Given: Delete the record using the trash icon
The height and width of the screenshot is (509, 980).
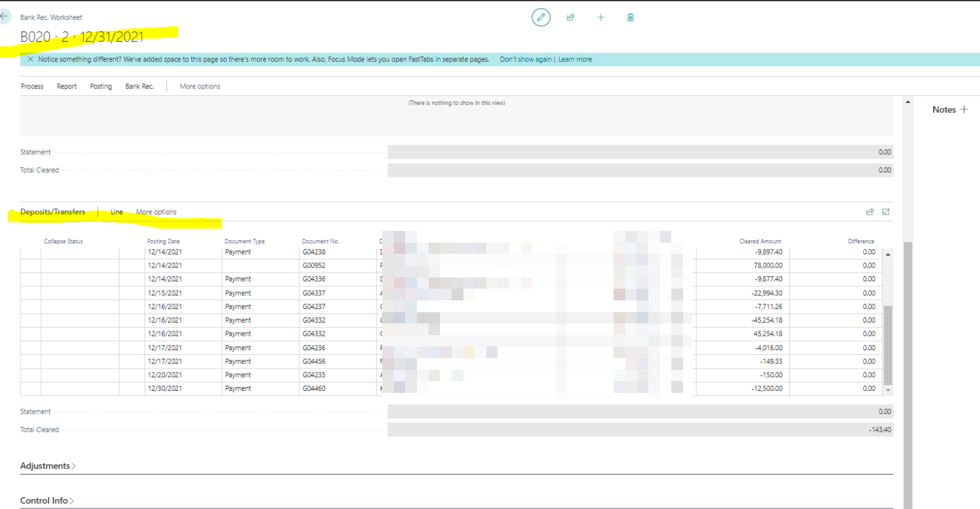Looking at the screenshot, I should point(630,17).
